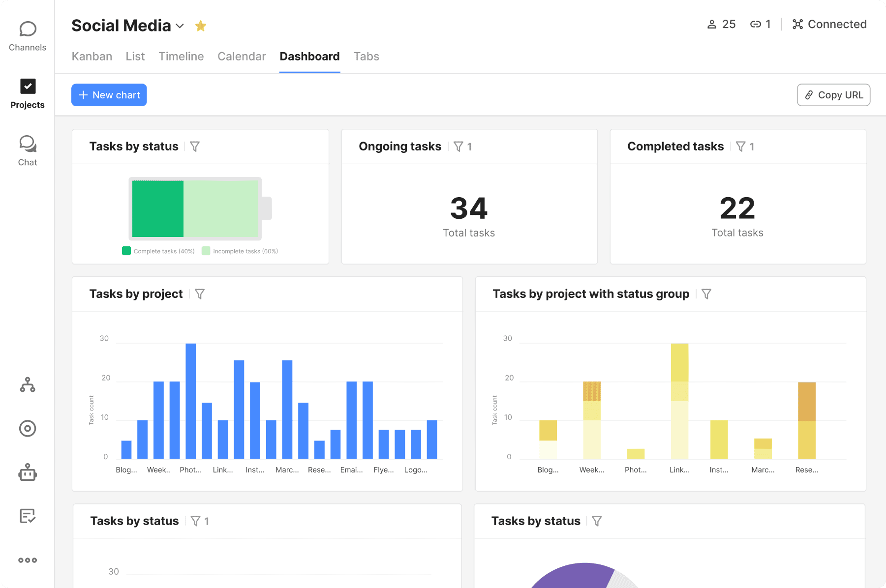Click the Ongoing tasks card title
The height and width of the screenshot is (588, 886).
pos(400,147)
